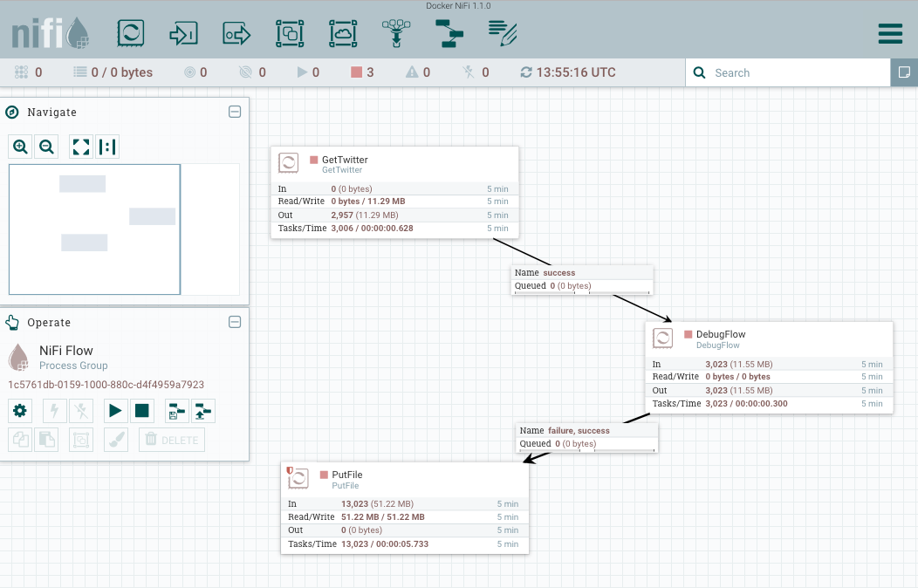Click the Label toolbar icon
The width and height of the screenshot is (918, 588).
pyautogui.click(x=503, y=33)
